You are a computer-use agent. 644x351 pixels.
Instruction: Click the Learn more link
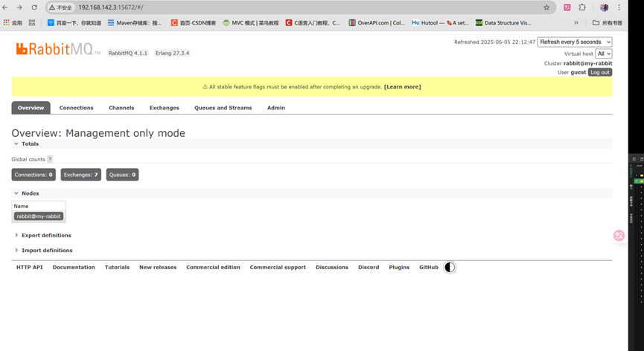(x=403, y=87)
